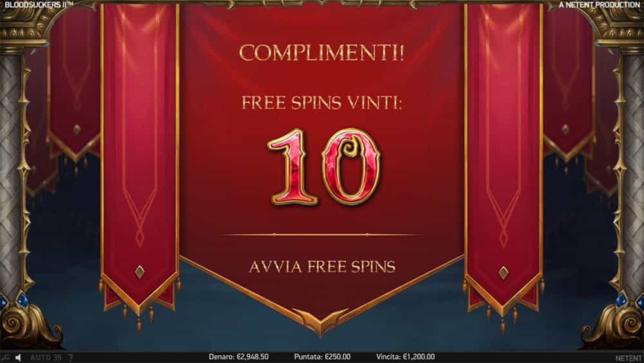Click the Denaro balance display

(x=239, y=357)
